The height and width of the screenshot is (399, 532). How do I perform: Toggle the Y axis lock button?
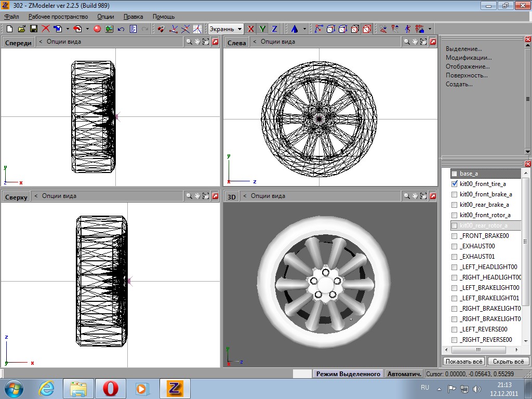(262, 29)
